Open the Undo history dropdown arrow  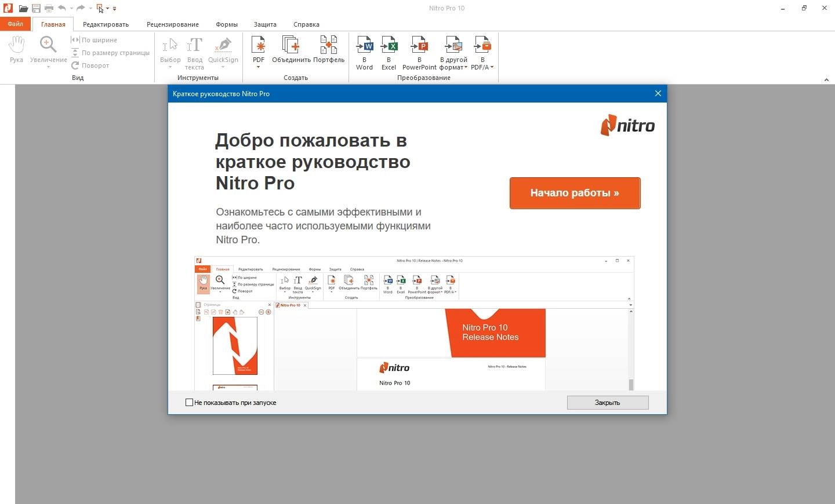point(71,9)
